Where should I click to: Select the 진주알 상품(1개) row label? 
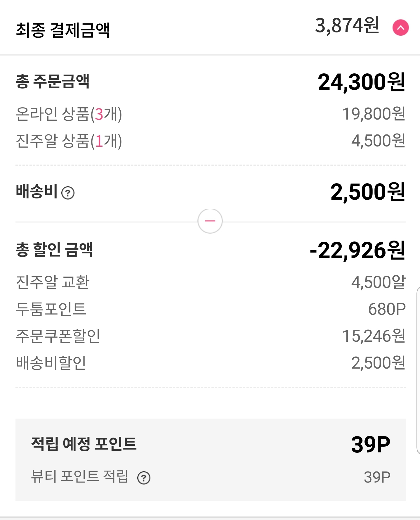coord(69,141)
